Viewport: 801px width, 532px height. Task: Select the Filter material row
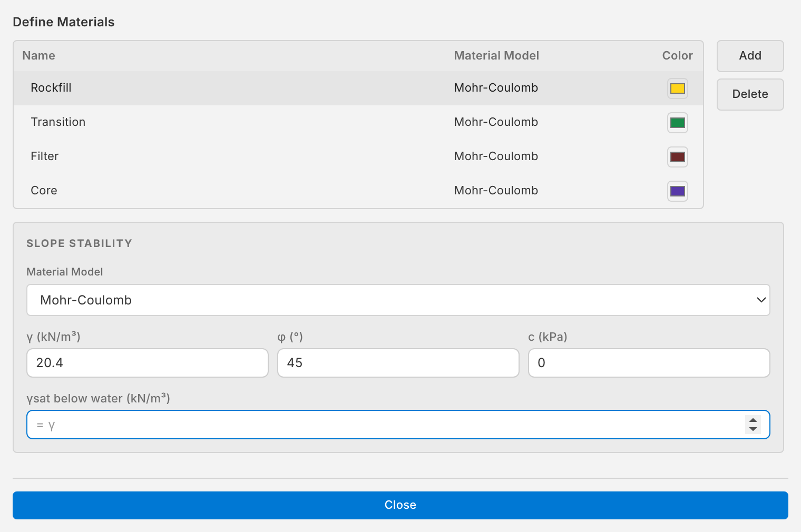tap(358, 156)
